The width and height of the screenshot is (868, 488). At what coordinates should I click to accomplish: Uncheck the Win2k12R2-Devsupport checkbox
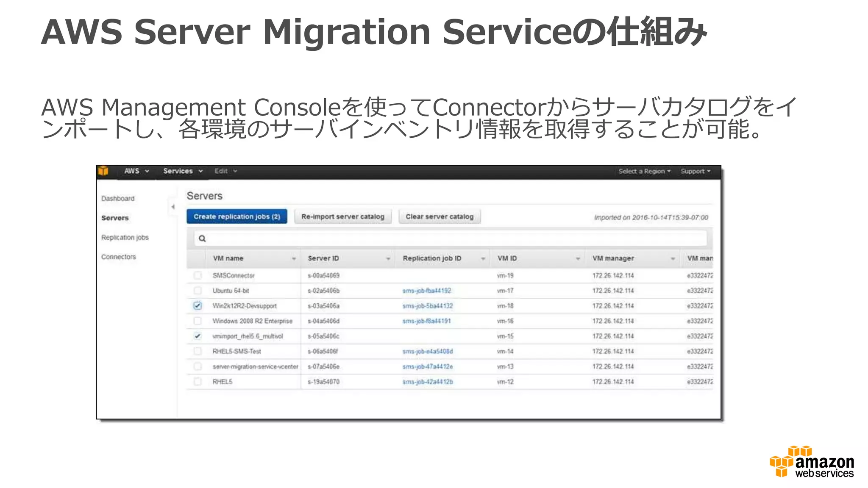tap(198, 306)
